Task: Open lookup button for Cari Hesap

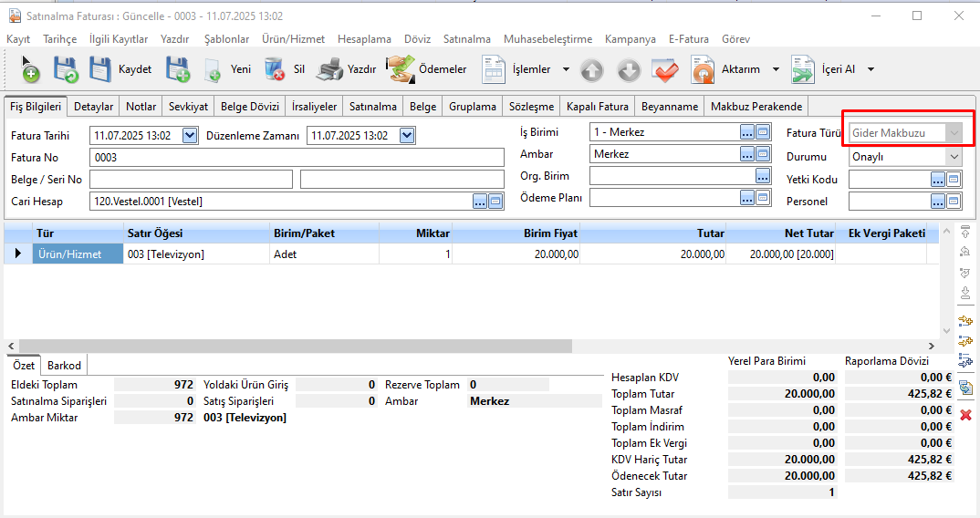Action: click(x=480, y=202)
